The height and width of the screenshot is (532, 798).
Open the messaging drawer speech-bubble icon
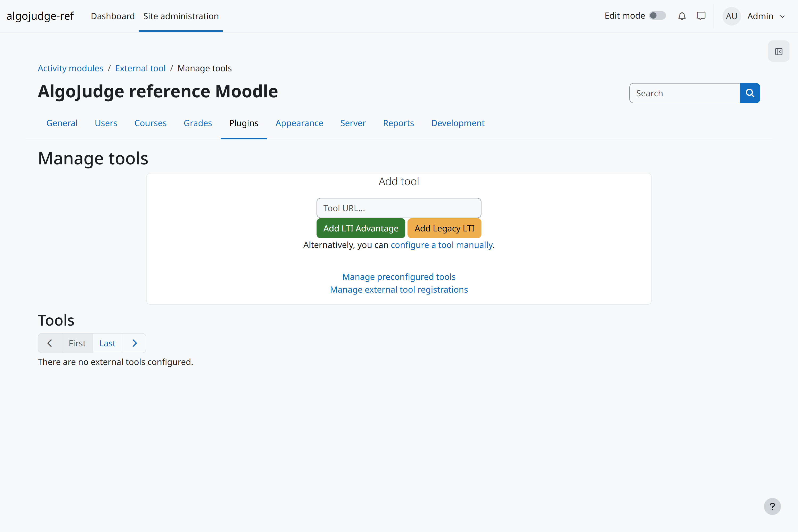(x=701, y=16)
